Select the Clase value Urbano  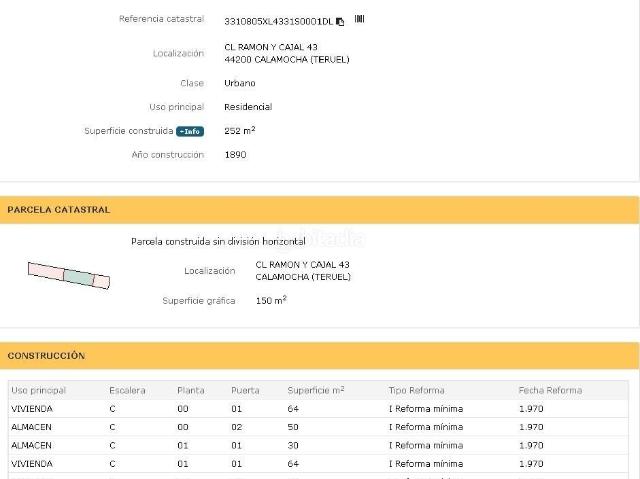coord(240,83)
